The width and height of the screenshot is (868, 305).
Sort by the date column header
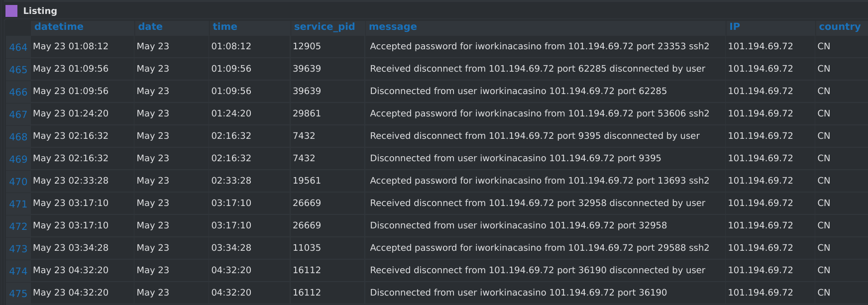(150, 27)
